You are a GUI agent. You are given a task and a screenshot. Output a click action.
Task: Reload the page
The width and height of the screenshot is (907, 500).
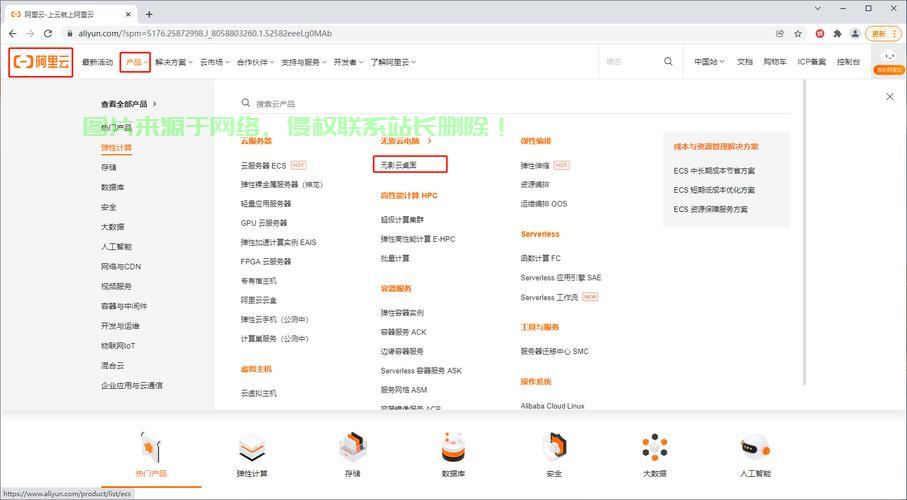(x=49, y=34)
